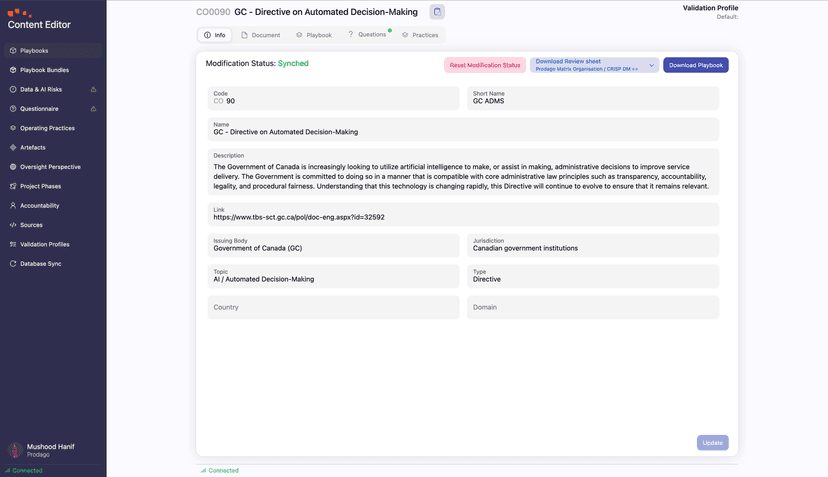The height and width of the screenshot is (477, 828).
Task: Click the Country dropdown field
Action: pos(333,307)
